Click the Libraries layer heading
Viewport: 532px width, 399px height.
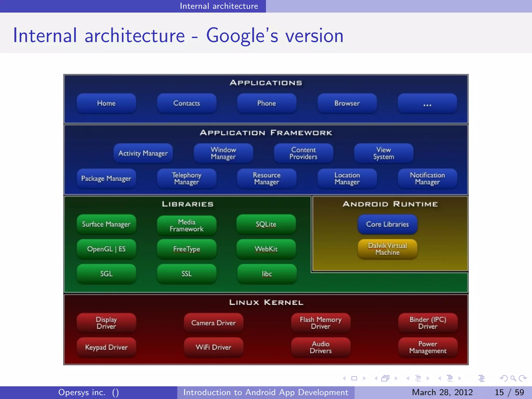point(188,204)
